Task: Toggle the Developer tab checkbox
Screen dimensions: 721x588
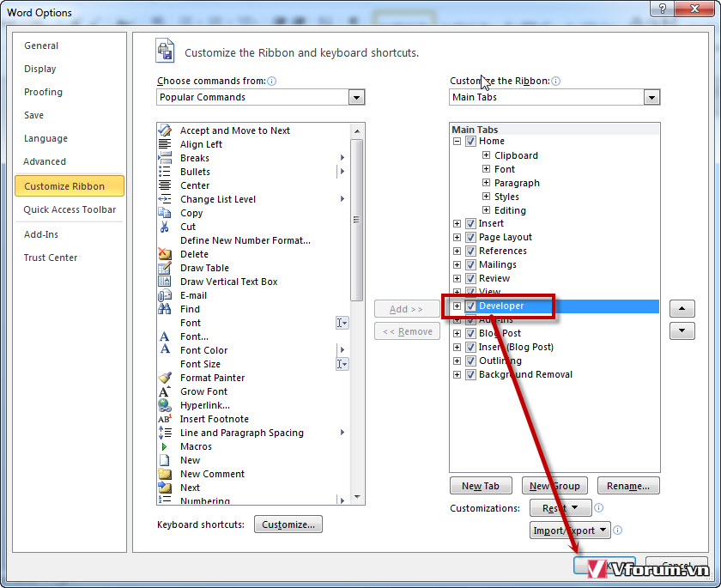Action: click(470, 306)
